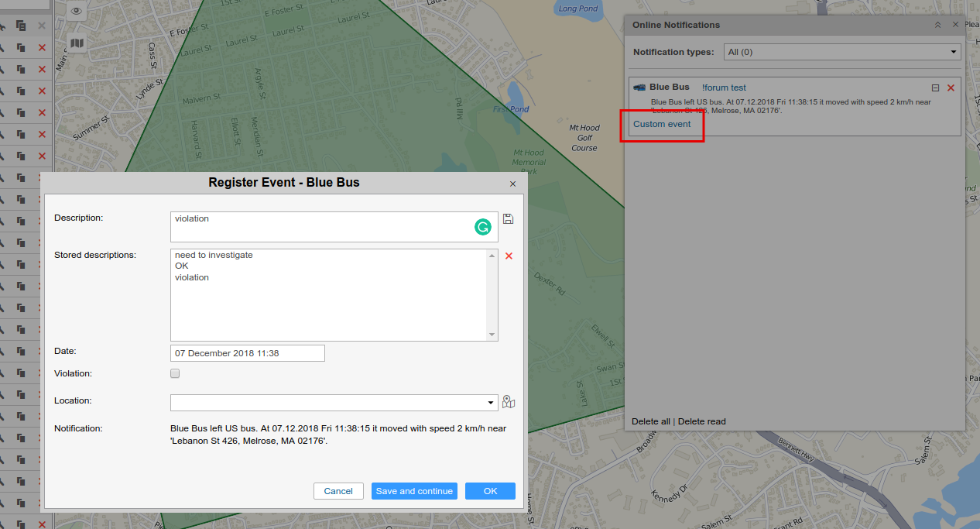Click the save description floppy disk icon
Viewport: 980px width, 529px height.
point(508,219)
